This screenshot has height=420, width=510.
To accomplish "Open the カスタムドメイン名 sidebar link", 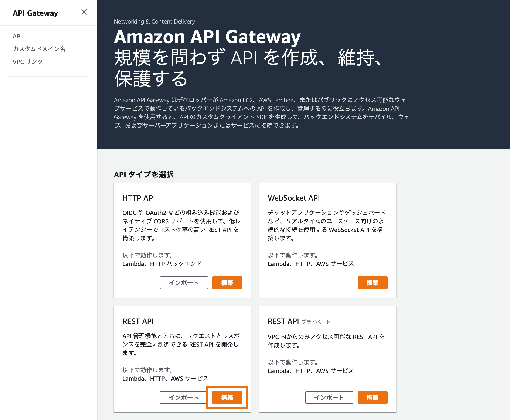I will 39,49.
